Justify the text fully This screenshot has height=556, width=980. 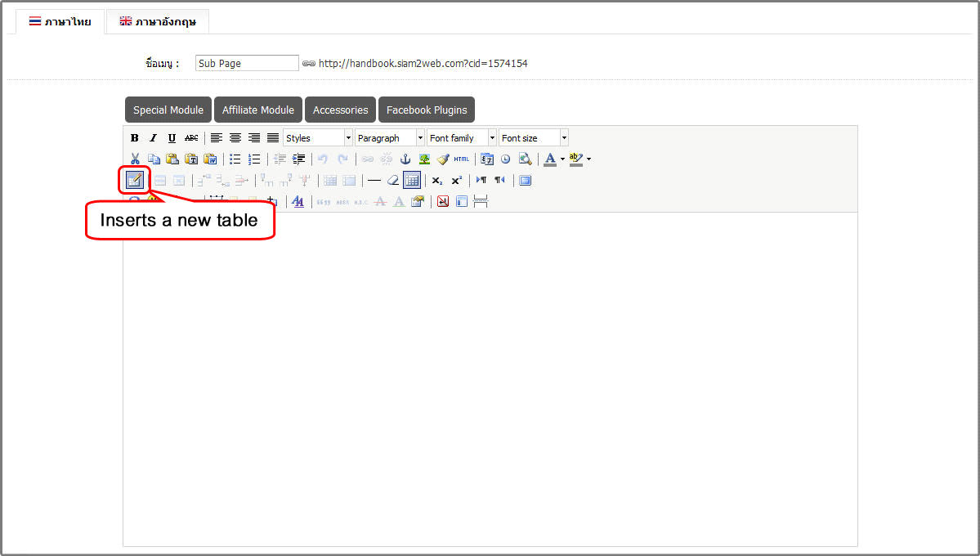pos(273,138)
